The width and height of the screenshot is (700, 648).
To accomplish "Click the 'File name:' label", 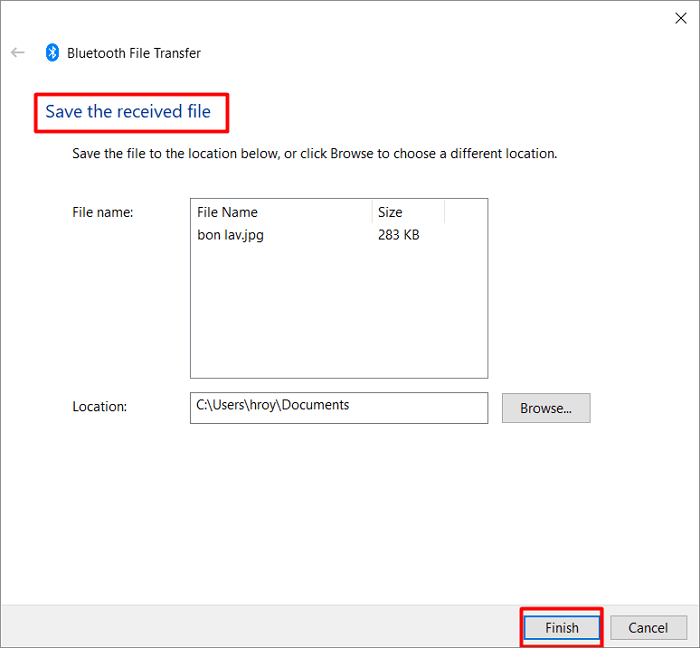I will click(x=102, y=212).
